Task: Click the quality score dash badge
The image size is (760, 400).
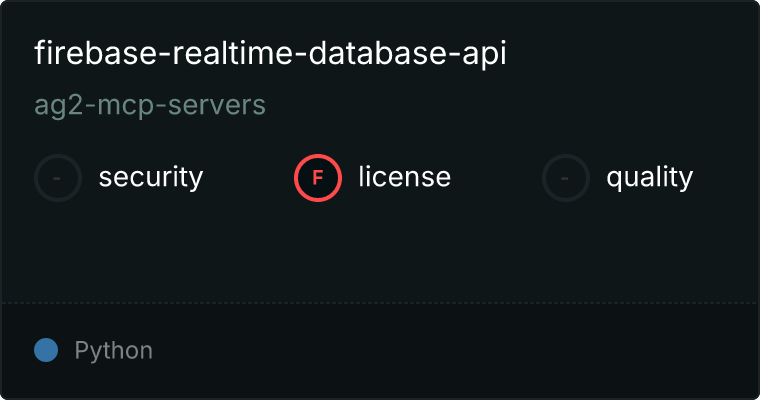Action: (566, 178)
